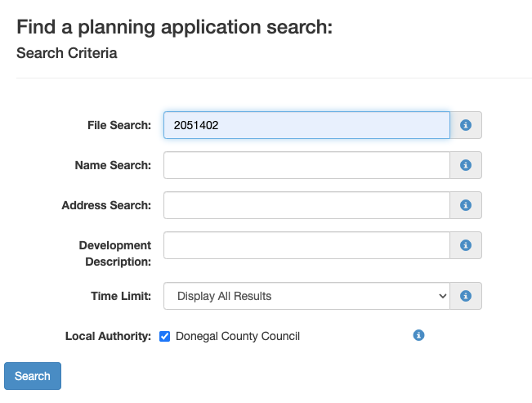Click the info icon beside File Search
The height and width of the screenshot is (403, 532).
pyautogui.click(x=466, y=125)
